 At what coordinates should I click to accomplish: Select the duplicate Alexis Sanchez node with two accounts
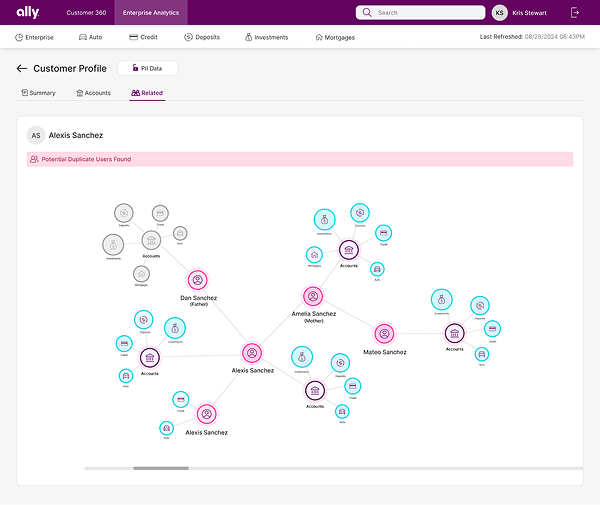pos(207,414)
